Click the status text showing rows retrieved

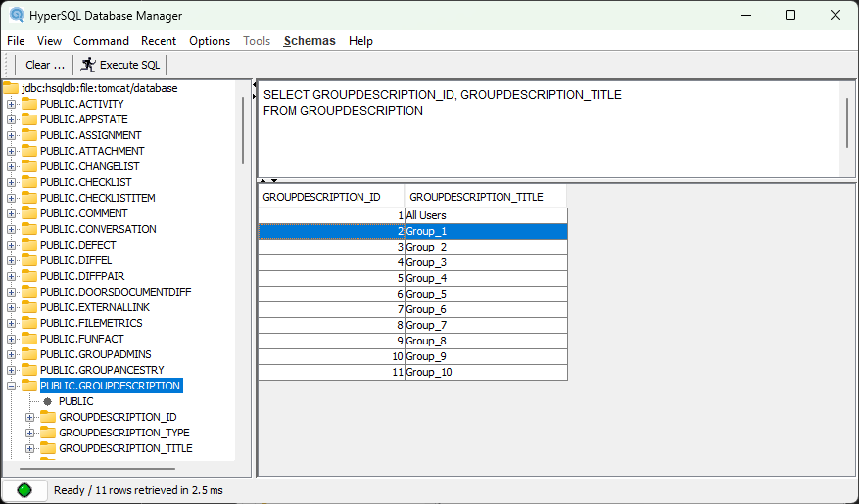click(x=138, y=490)
